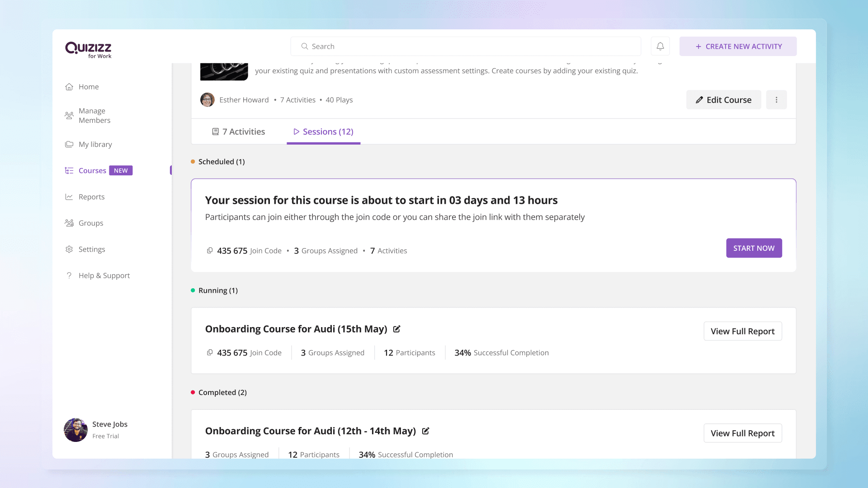Open Help & Support page
The height and width of the screenshot is (488, 868).
104,276
